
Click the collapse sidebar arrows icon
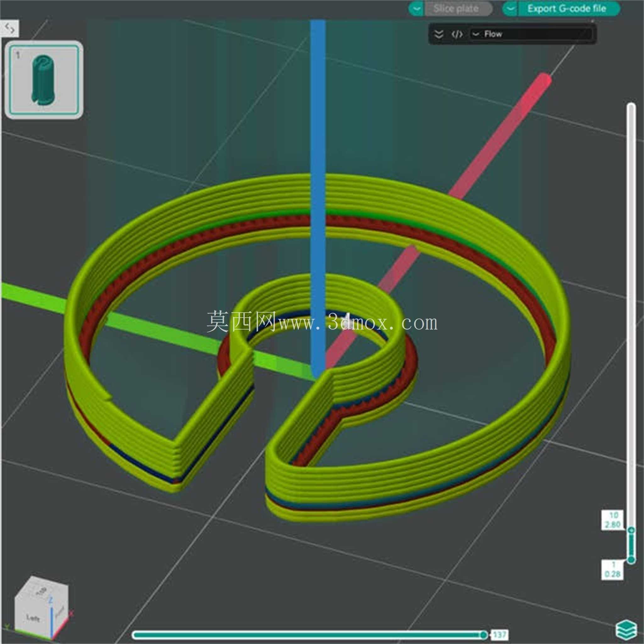click(10, 29)
